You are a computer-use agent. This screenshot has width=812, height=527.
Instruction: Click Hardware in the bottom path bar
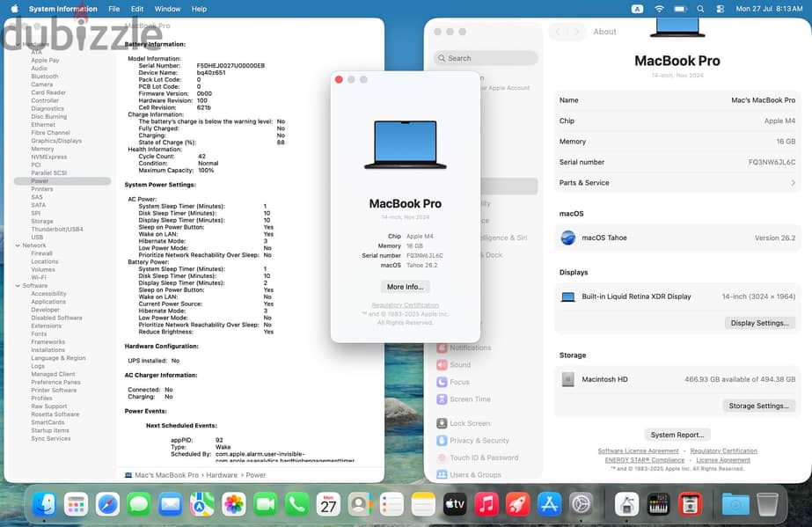coord(222,475)
